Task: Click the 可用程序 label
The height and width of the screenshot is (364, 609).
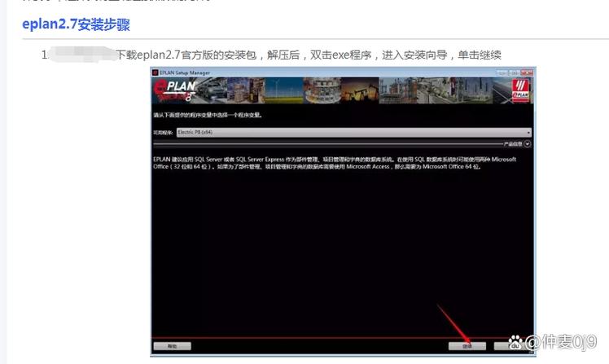Action: coord(163,133)
